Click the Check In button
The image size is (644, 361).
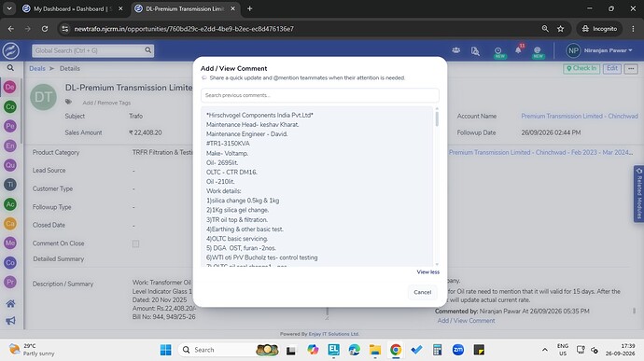point(581,68)
